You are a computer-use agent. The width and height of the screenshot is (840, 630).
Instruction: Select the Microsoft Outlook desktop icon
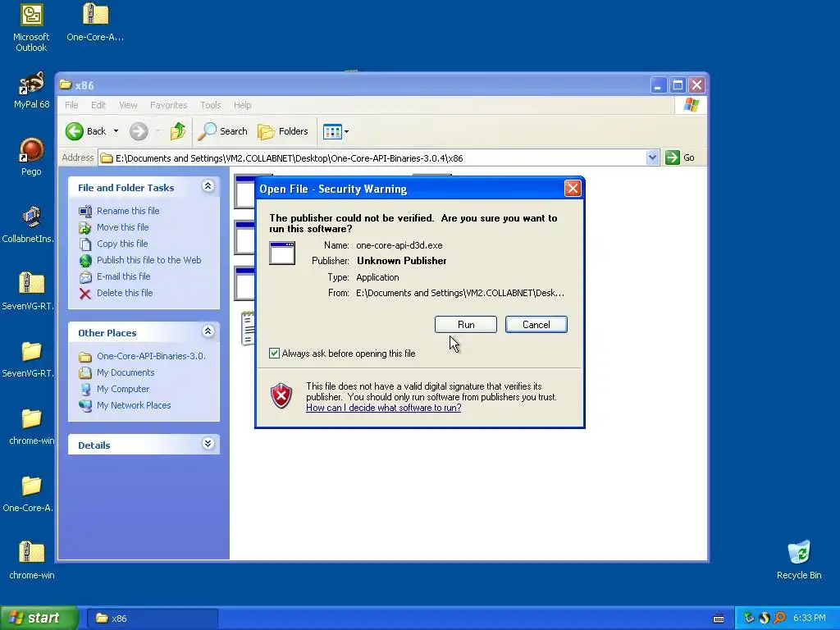coord(31,28)
